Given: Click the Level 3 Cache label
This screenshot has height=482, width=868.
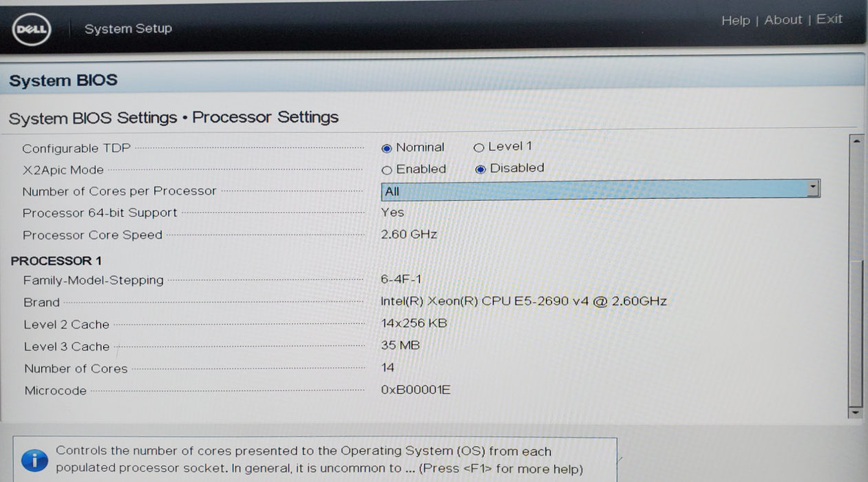Looking at the screenshot, I should pyautogui.click(x=67, y=346).
